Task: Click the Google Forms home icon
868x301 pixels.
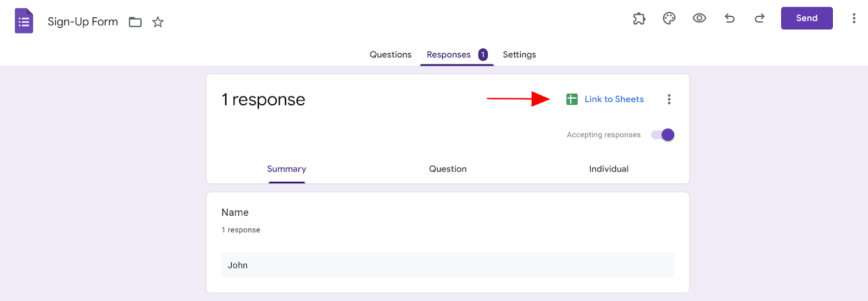Action: pyautogui.click(x=24, y=21)
